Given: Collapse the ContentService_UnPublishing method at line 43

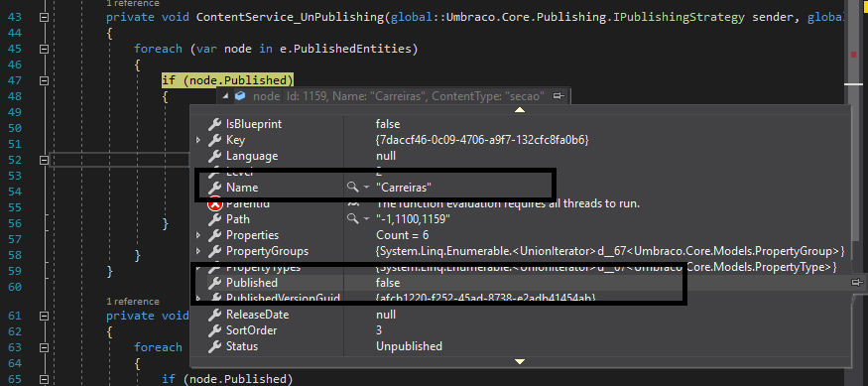Looking at the screenshot, I should pyautogui.click(x=45, y=17).
